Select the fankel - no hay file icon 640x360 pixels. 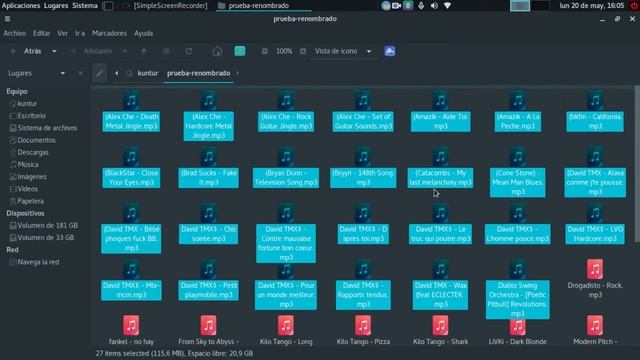pos(131,325)
